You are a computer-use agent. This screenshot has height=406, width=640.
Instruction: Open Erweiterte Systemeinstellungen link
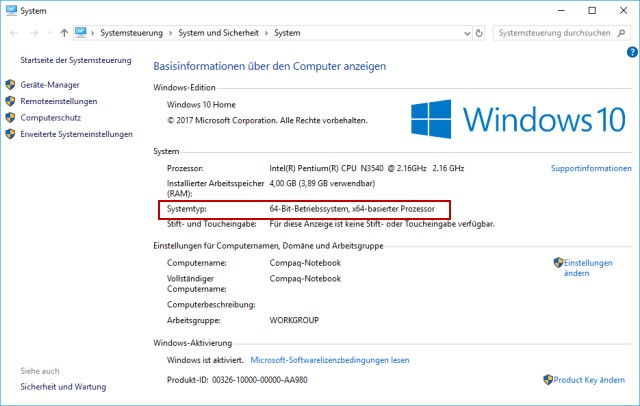(76, 134)
